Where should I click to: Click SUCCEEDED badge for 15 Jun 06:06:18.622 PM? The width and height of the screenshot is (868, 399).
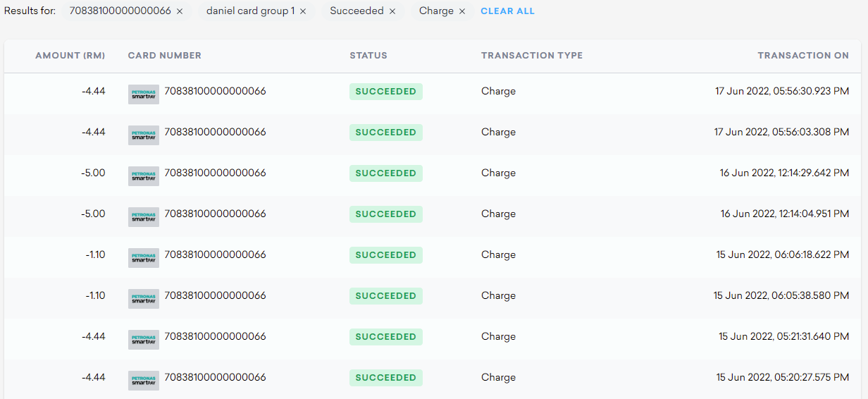pos(386,255)
